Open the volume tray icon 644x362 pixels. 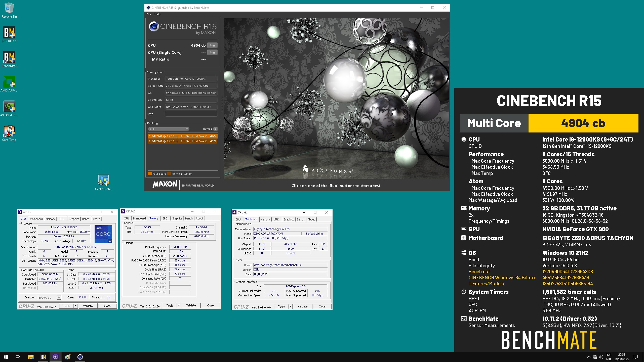tap(601, 357)
